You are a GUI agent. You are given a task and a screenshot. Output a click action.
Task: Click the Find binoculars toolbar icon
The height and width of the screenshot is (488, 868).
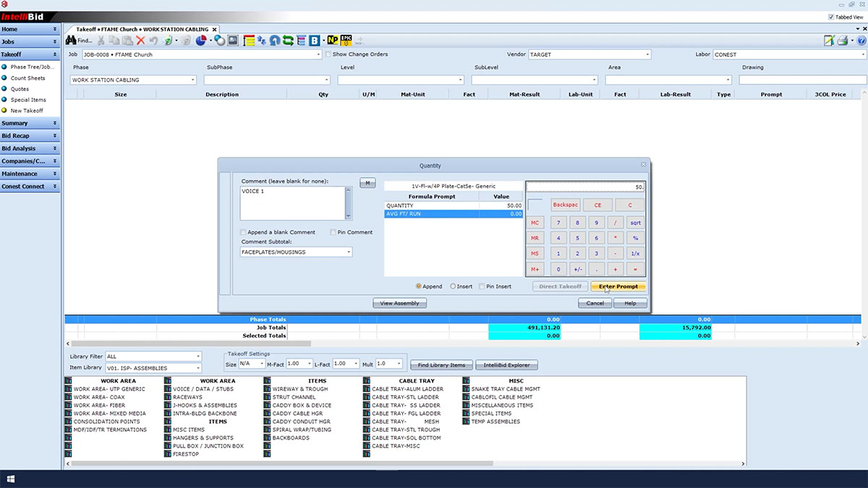(x=71, y=40)
